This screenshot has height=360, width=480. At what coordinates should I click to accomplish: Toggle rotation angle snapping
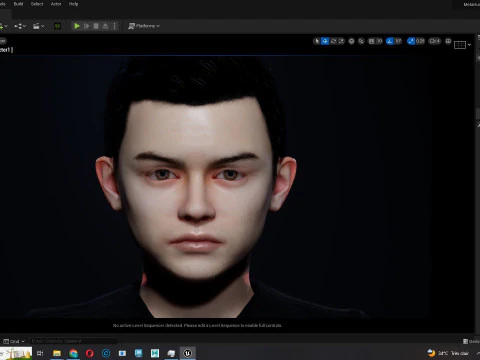(x=390, y=41)
